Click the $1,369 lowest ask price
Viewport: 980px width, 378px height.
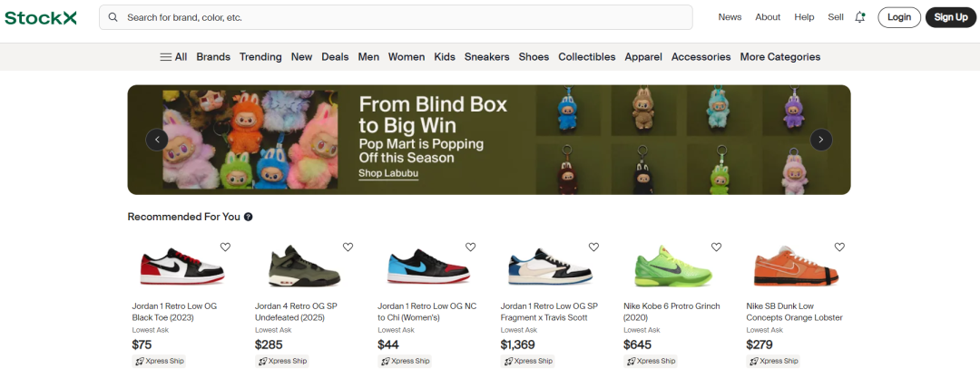pos(517,344)
